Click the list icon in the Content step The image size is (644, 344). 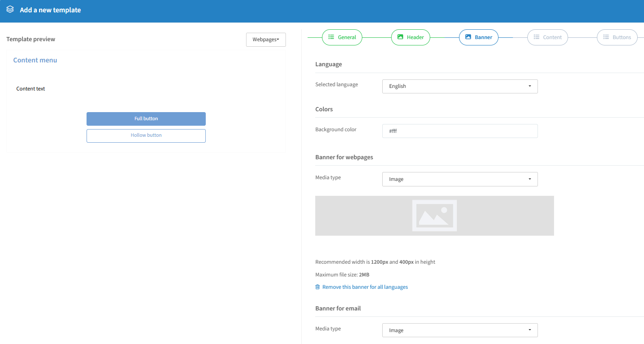(x=537, y=37)
